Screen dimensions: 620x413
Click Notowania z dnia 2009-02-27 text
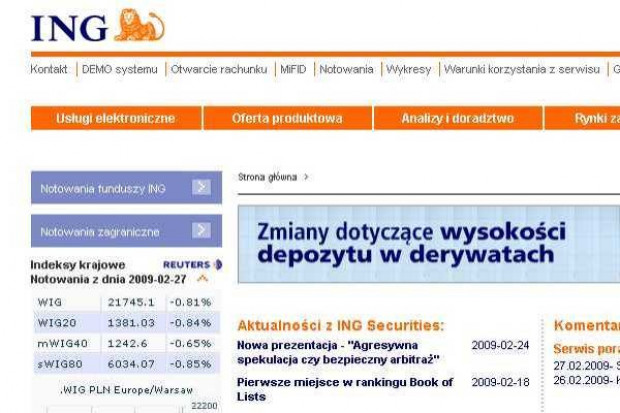pyautogui.click(x=108, y=279)
